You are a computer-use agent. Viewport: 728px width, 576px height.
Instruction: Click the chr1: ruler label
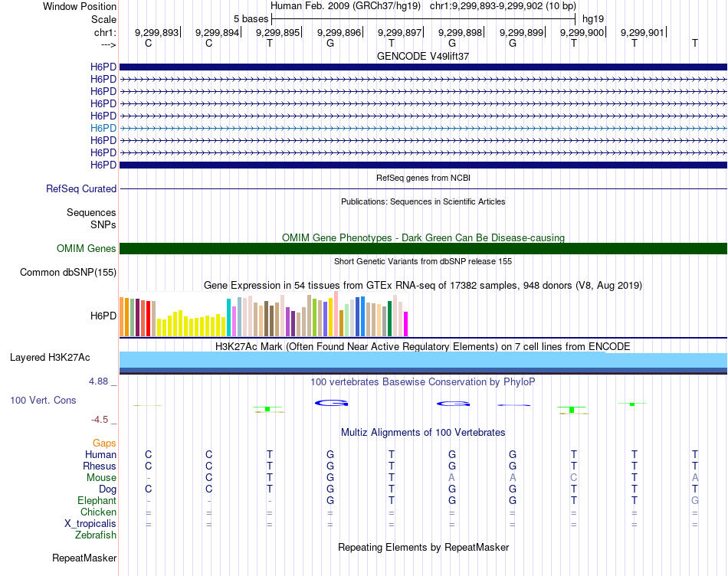point(105,32)
